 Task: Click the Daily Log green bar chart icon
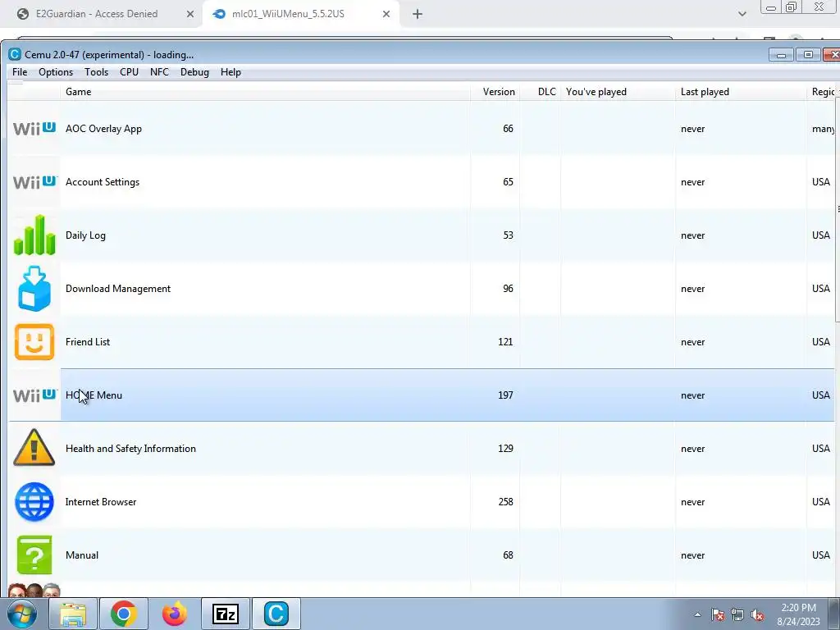[34, 235]
